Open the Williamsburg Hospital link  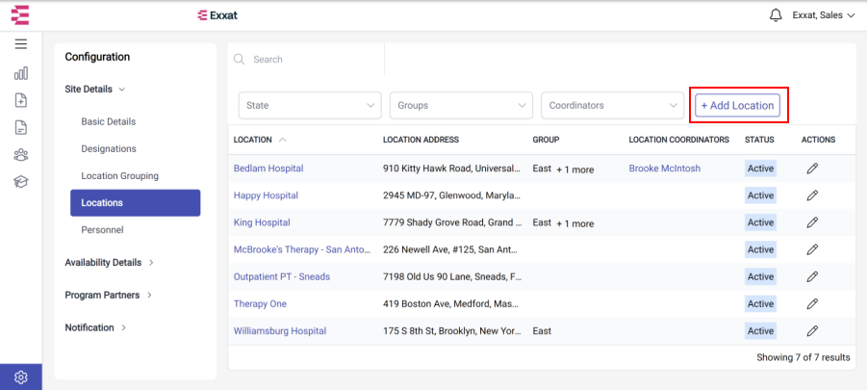pos(280,331)
